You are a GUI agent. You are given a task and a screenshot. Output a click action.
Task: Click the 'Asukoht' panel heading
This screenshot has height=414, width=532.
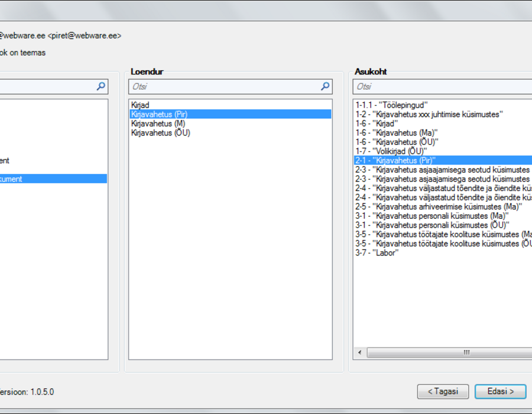tap(371, 72)
